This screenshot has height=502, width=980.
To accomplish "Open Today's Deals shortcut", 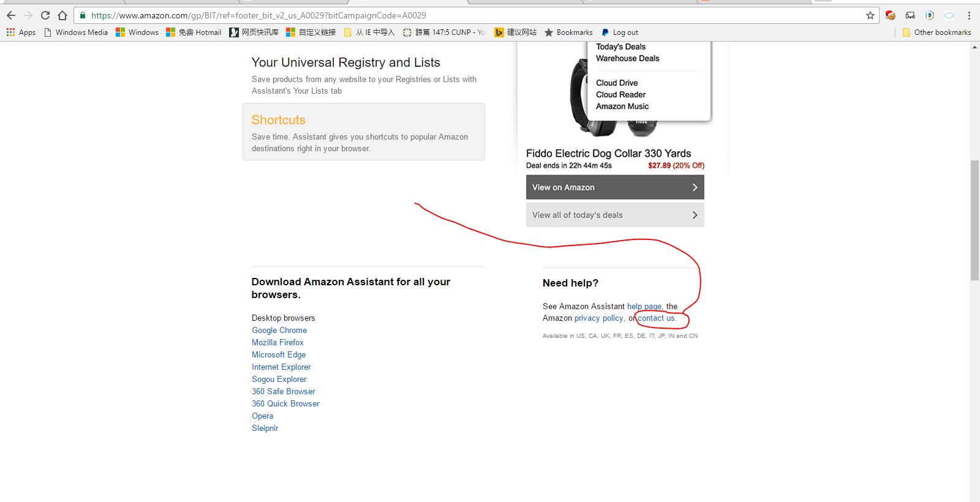I will tap(620, 47).
